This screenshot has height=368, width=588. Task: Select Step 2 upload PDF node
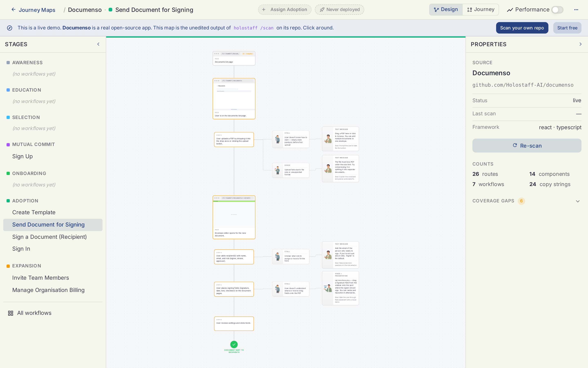click(x=234, y=139)
